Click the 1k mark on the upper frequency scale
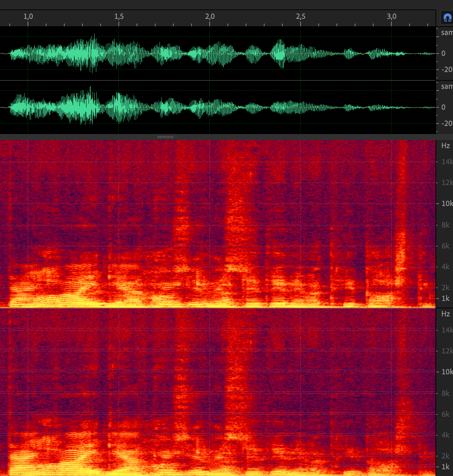 (445, 299)
